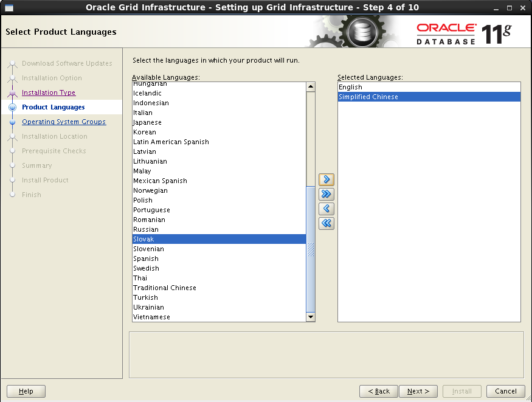The width and height of the screenshot is (532, 402).
Task: Click the Cancel button
Action: point(505,391)
